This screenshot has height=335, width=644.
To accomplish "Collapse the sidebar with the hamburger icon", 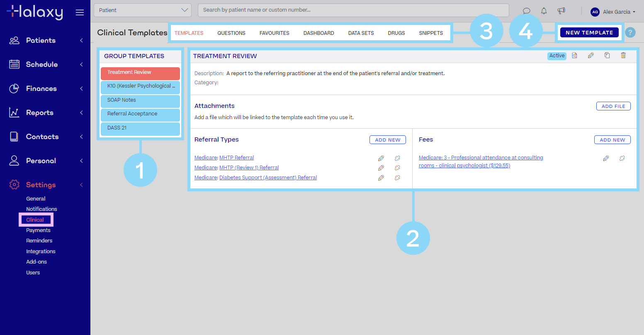I will [80, 12].
